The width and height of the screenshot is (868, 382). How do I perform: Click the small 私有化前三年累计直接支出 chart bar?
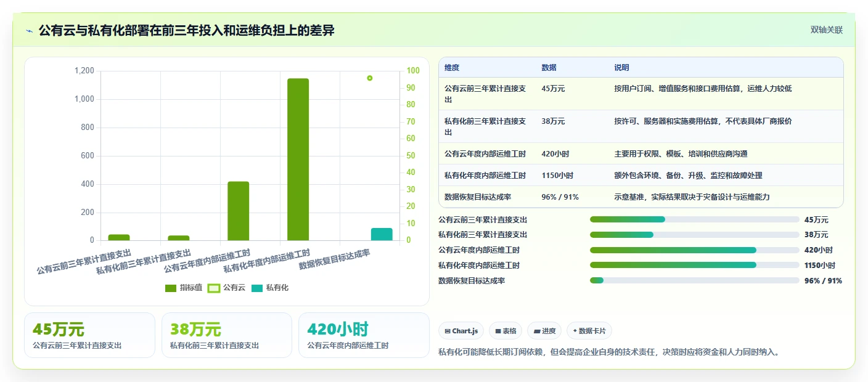(x=179, y=238)
